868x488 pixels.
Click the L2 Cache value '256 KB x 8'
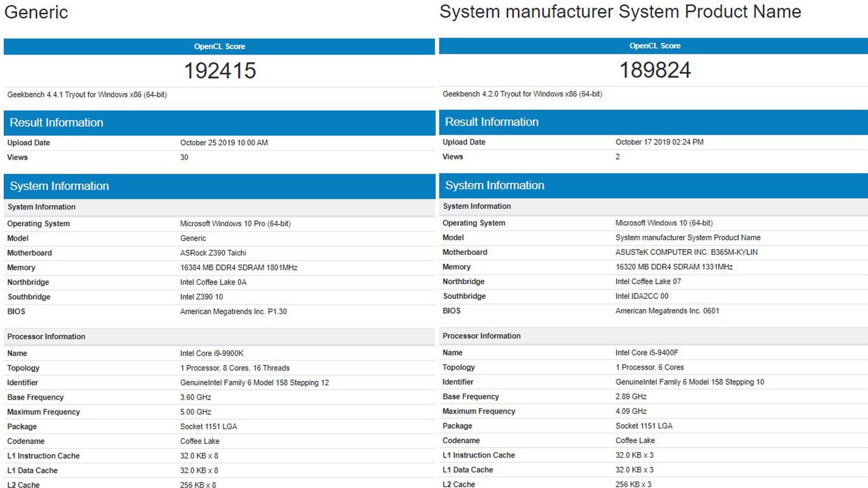(x=198, y=484)
